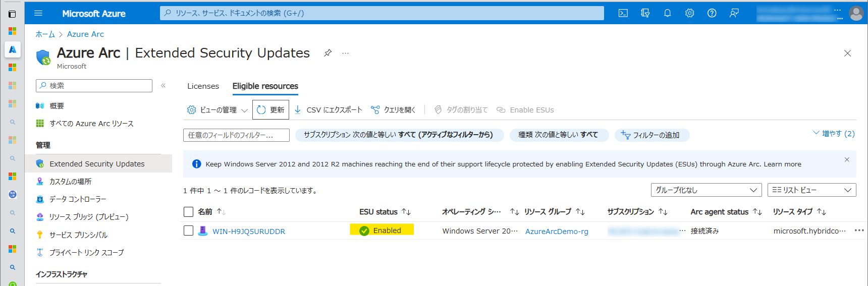Click the Windows Server 20… OS cell
Screen dimensions: 868x286
(480, 231)
